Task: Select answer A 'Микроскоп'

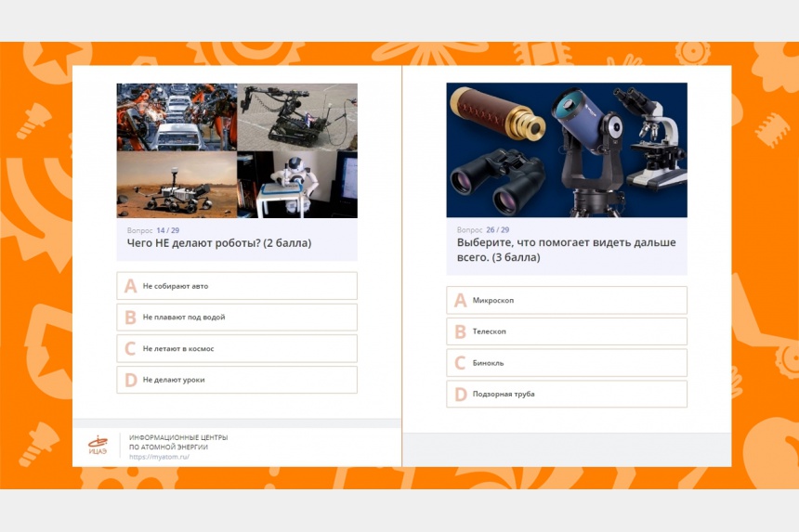Action: 567,301
